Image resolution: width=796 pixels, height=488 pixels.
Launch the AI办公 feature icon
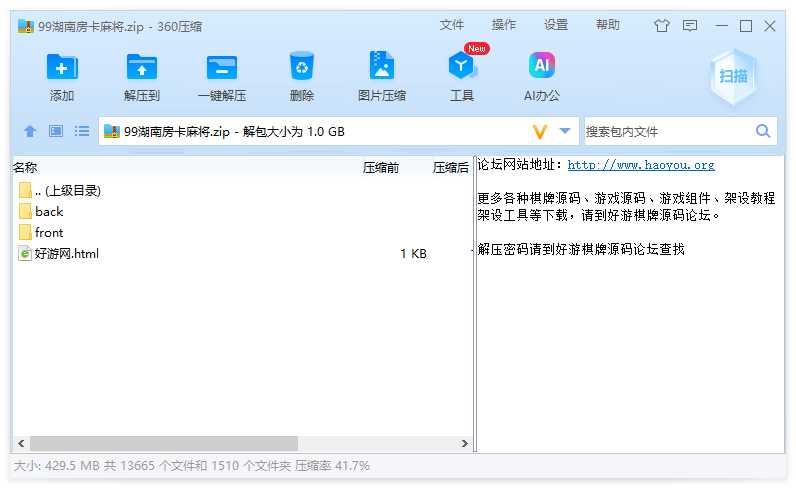542,65
